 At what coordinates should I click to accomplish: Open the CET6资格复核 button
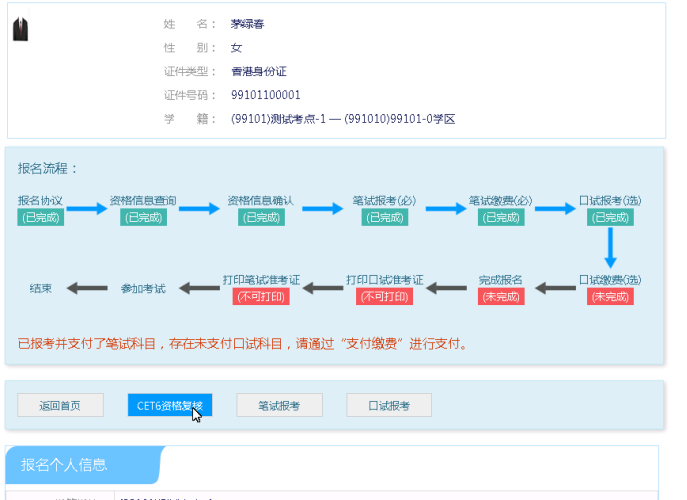click(169, 405)
